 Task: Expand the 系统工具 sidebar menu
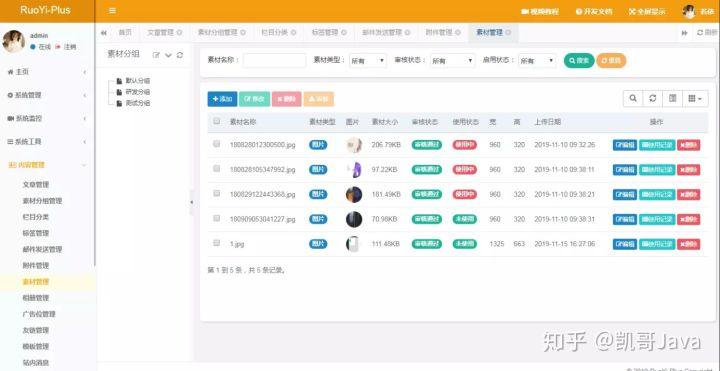tap(47, 142)
